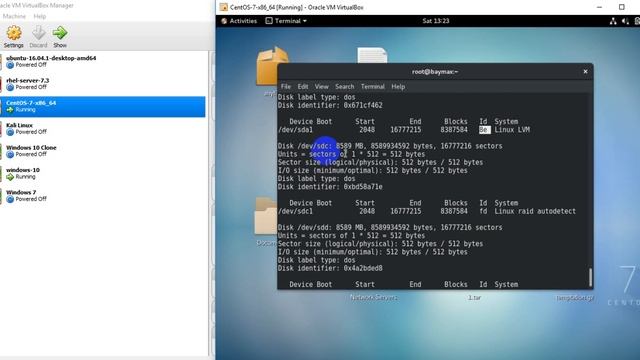
Task: Minimize the CentOS VirtualBox window
Action: tap(599, 7)
